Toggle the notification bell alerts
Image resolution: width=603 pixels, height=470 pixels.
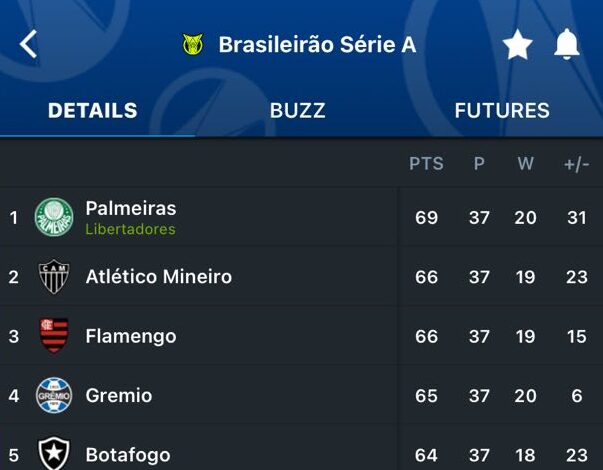[567, 45]
